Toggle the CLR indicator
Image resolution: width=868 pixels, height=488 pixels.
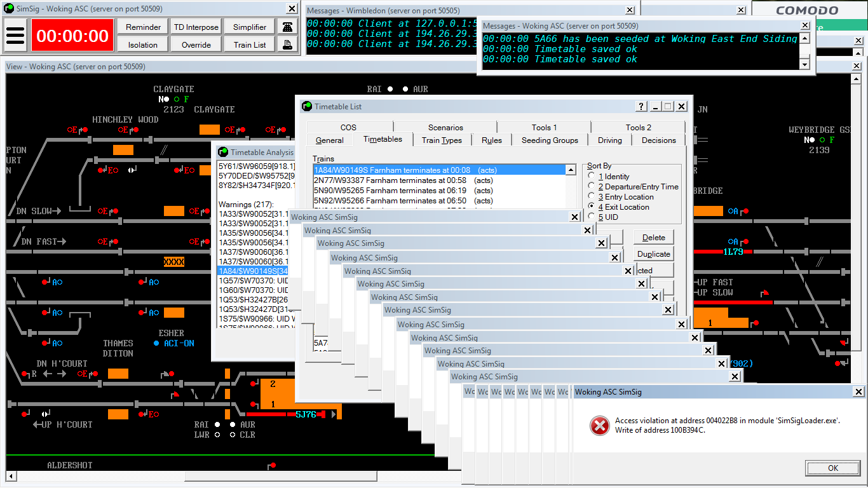[x=233, y=435]
